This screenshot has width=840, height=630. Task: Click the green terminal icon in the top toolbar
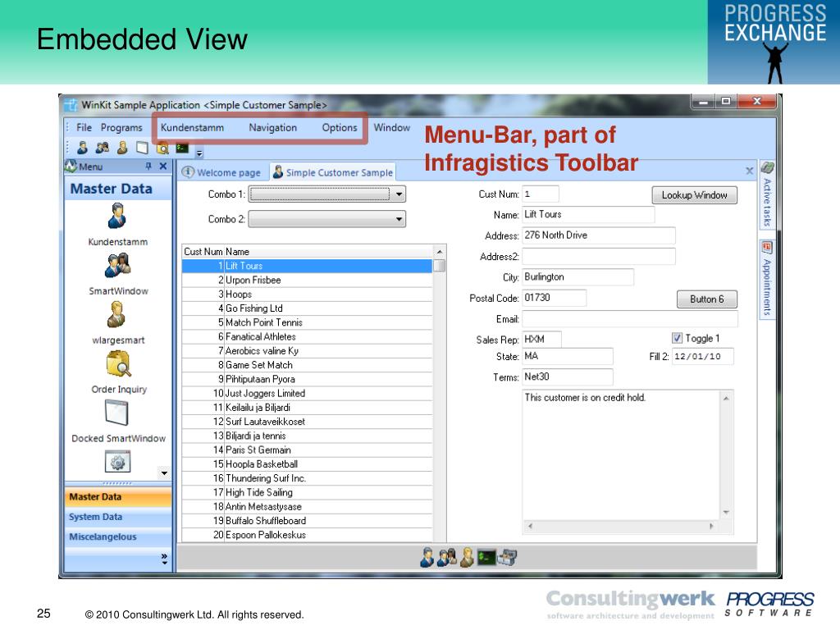(x=182, y=148)
